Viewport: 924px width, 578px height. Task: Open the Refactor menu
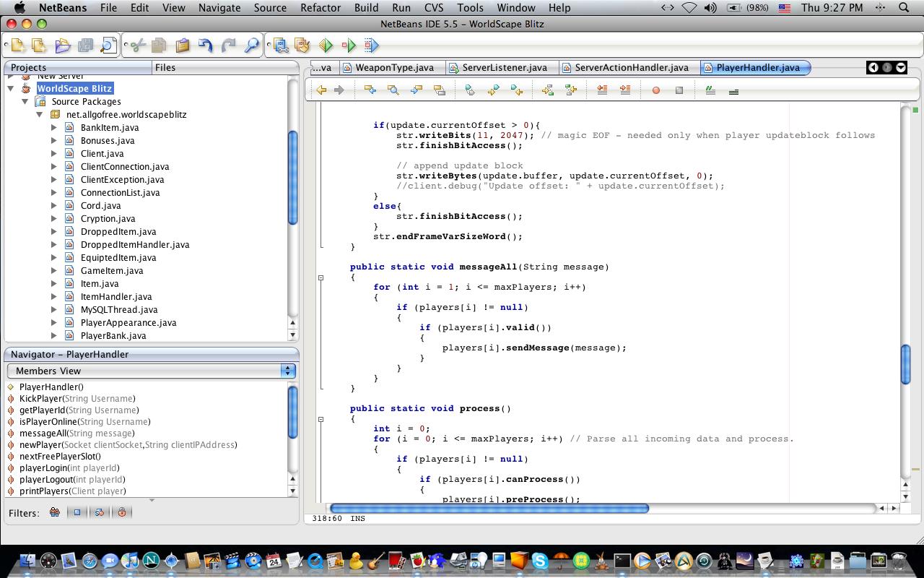click(321, 7)
